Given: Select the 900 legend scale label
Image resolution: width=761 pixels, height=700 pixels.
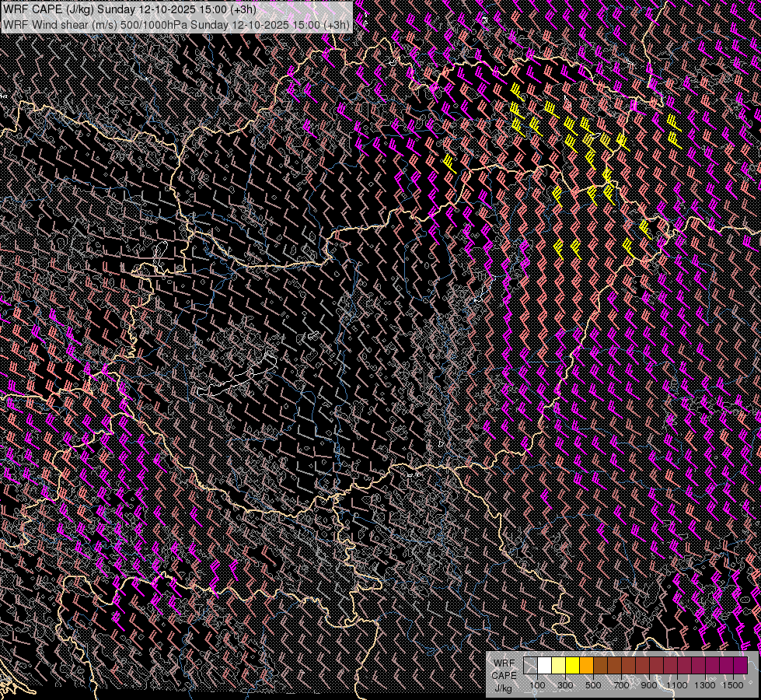Looking at the screenshot, I should click(x=649, y=685).
